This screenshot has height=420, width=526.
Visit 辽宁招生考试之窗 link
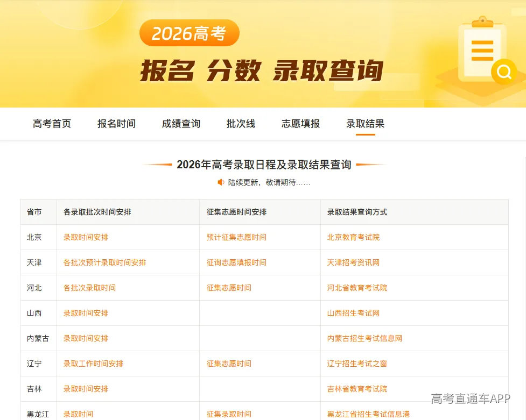(357, 364)
